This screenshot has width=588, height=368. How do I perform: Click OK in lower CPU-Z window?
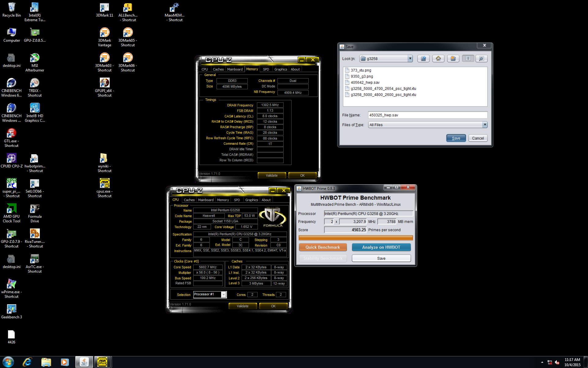273,306
